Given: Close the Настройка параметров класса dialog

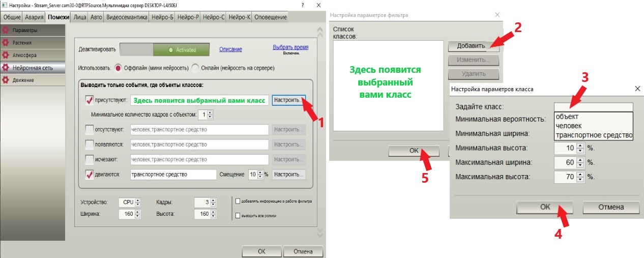Looking at the screenshot, I should pyautogui.click(x=637, y=89).
